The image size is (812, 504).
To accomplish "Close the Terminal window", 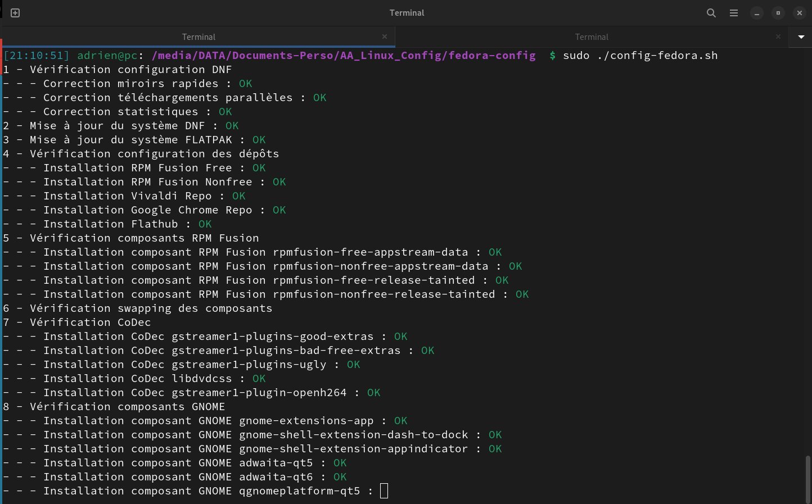I will tap(800, 13).
